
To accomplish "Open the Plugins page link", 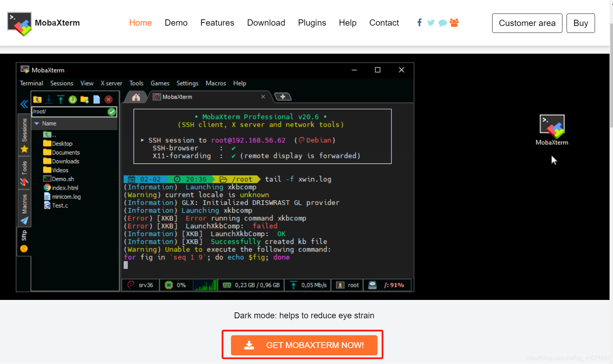I will point(312,23).
